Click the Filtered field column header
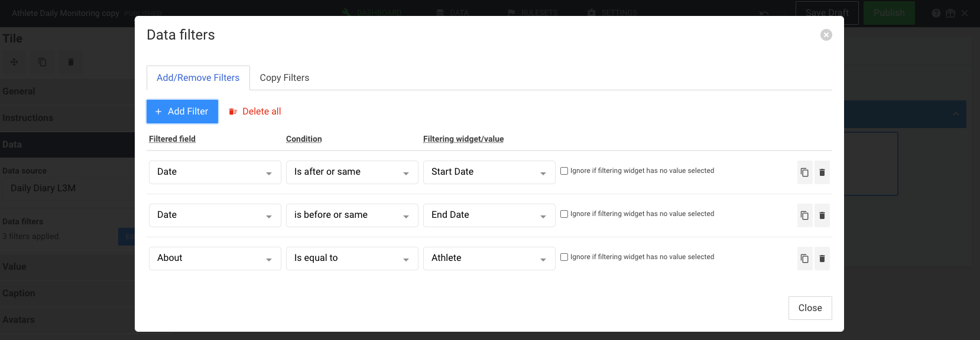Viewport: 980px width, 340px height. coord(172,139)
